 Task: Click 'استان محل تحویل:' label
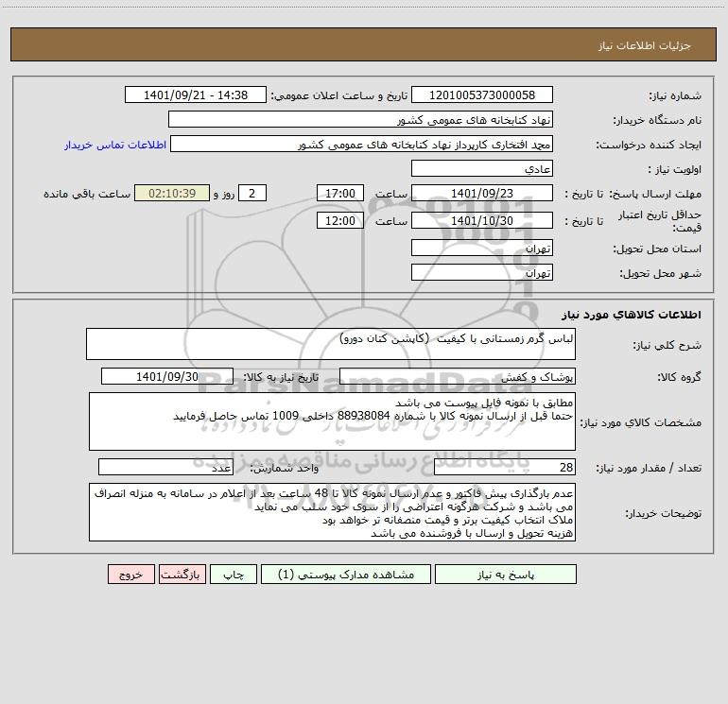pyautogui.click(x=657, y=249)
